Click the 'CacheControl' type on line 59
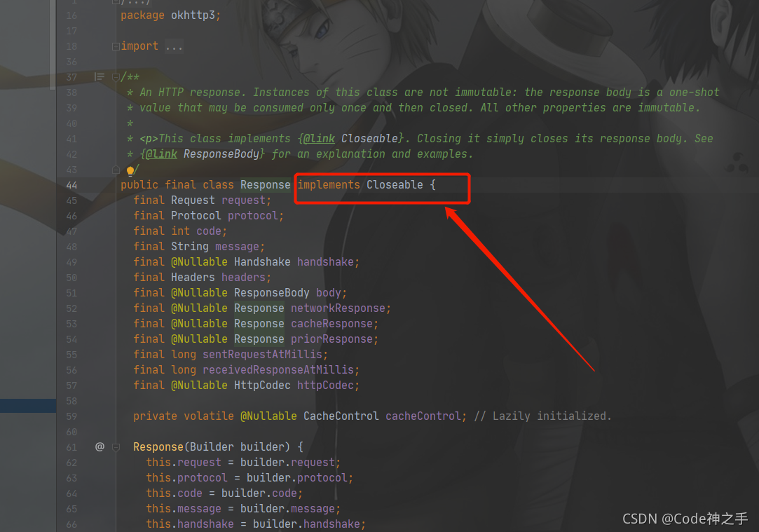Image resolution: width=759 pixels, height=532 pixels. [x=341, y=416]
